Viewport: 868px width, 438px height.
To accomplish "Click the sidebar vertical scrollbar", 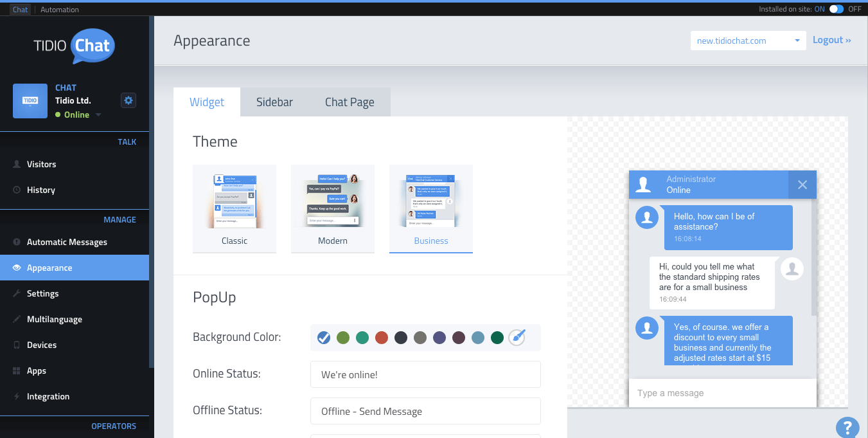I will coord(152,192).
